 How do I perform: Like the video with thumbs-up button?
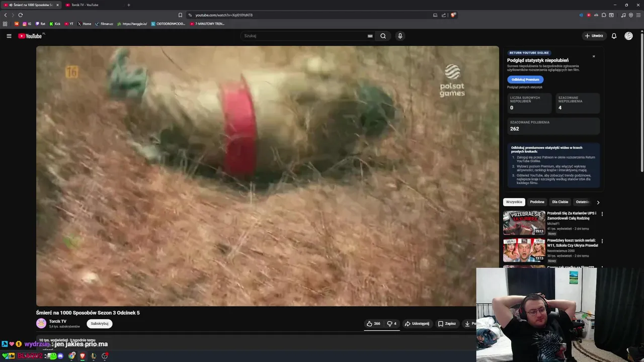click(x=373, y=324)
